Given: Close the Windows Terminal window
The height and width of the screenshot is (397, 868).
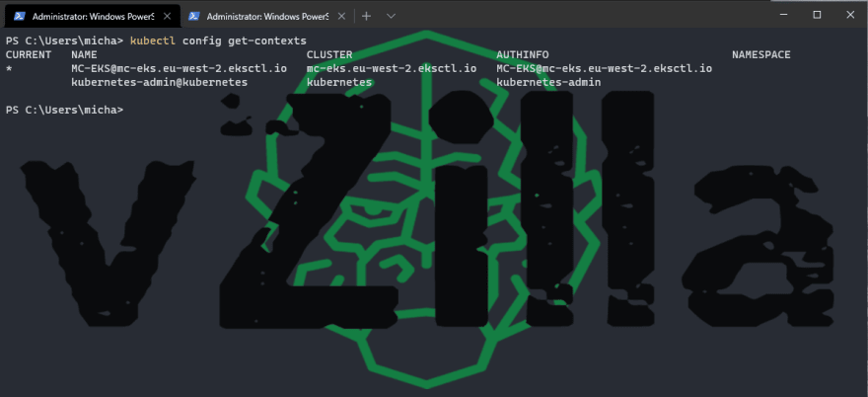Looking at the screenshot, I should pyautogui.click(x=851, y=15).
